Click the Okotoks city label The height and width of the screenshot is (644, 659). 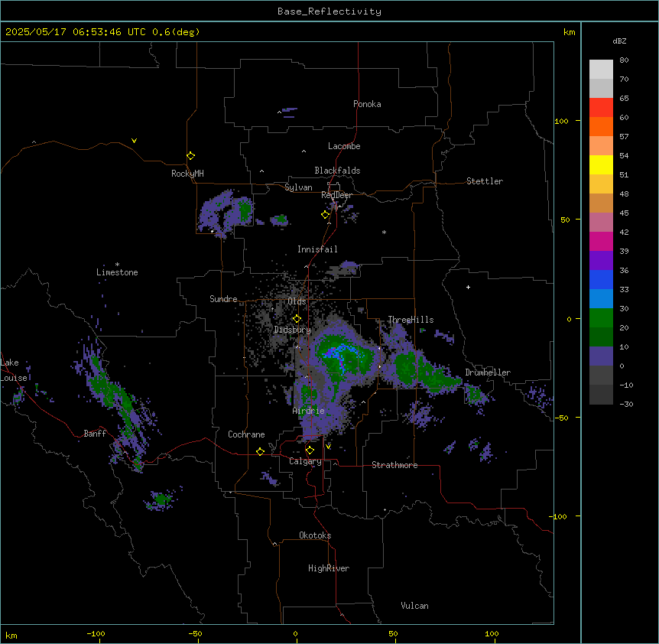(315, 535)
